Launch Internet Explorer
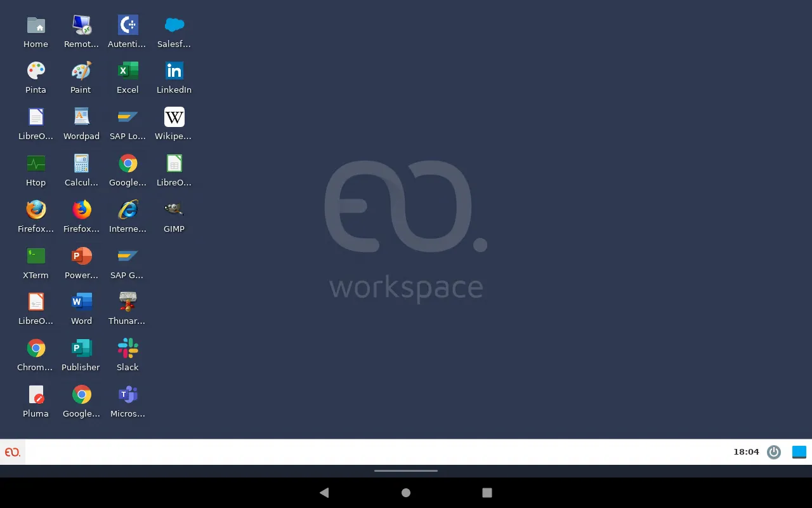Screen dimensions: 812x508 click(128, 210)
